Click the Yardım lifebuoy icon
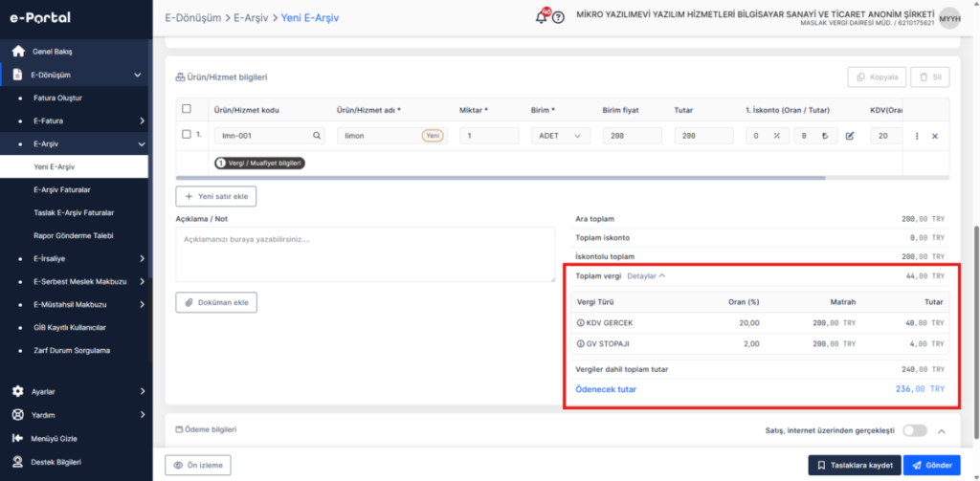Viewport: 980px width, 481px height. (18, 415)
